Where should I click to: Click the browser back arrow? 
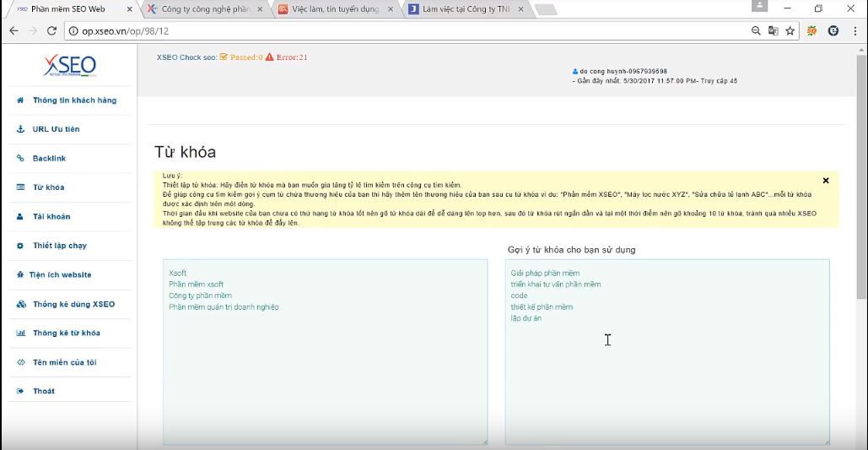tap(13, 31)
